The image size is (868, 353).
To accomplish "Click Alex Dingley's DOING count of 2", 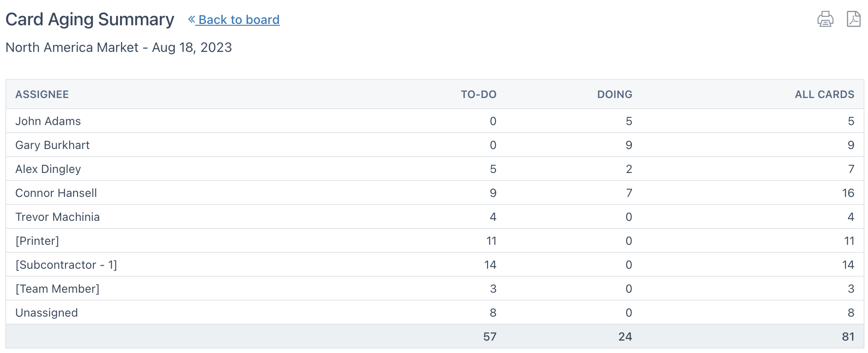I will click(x=630, y=169).
